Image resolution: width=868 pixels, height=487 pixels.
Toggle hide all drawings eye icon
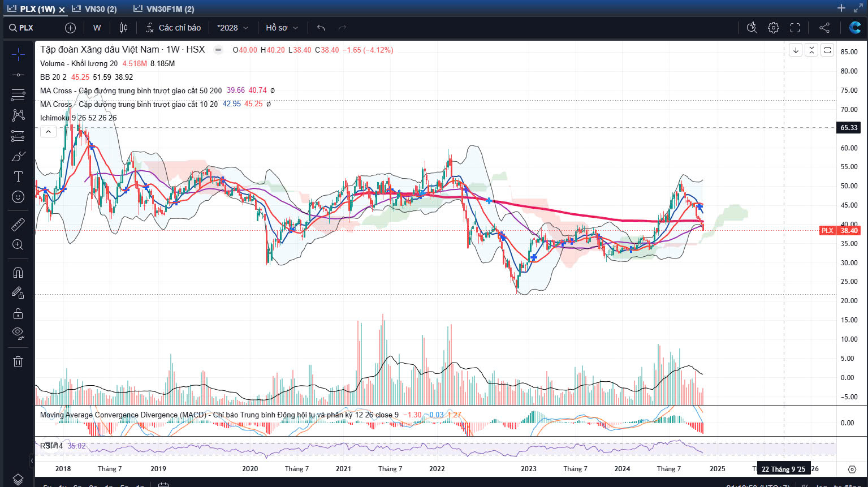[x=18, y=334]
